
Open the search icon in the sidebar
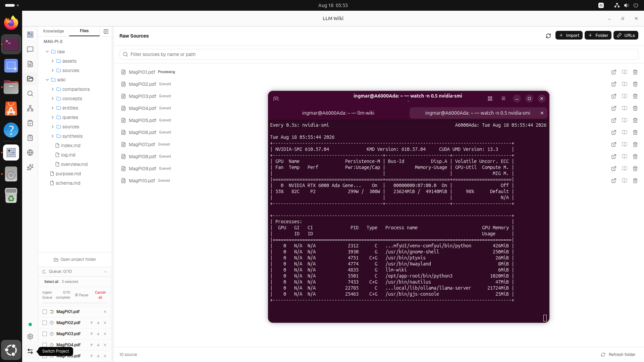tap(30, 94)
